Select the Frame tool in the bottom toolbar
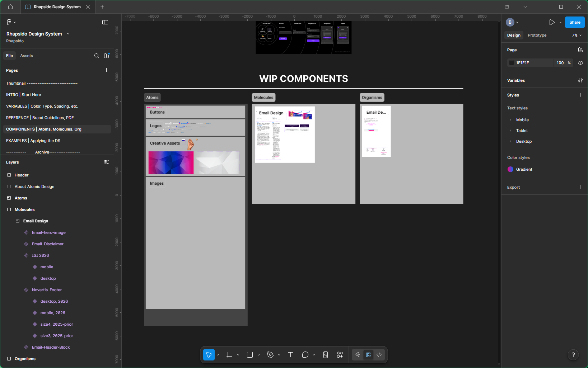 click(229, 354)
